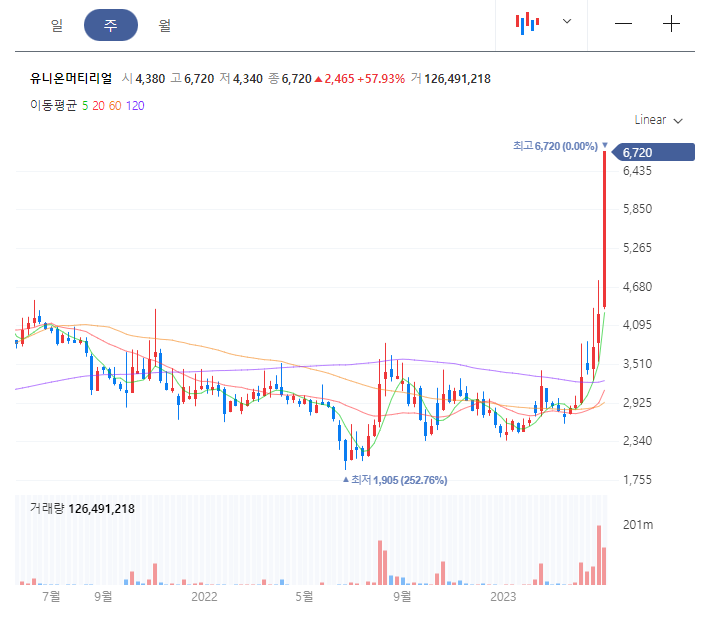Click the 2022 date axis label

click(x=204, y=596)
